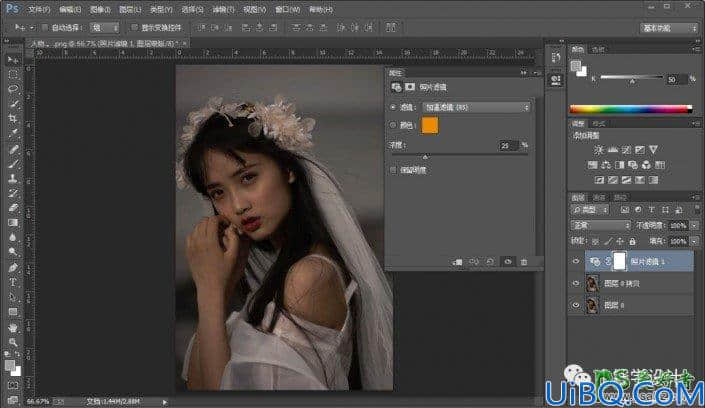Pick a hue from the color spectrum bar
Screen dimensions: 705x408
tap(631, 109)
